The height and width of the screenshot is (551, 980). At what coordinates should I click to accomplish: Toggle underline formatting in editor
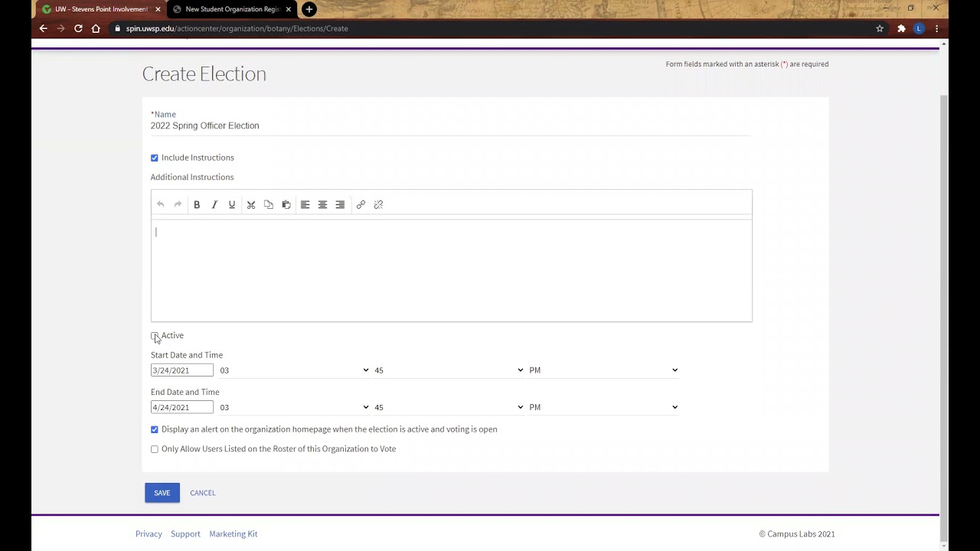pos(232,204)
